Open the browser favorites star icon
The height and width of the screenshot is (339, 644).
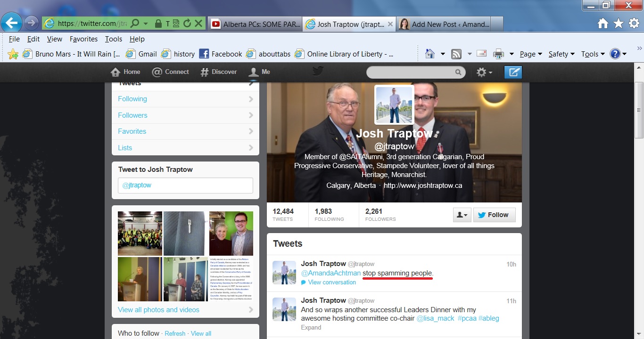(x=618, y=24)
